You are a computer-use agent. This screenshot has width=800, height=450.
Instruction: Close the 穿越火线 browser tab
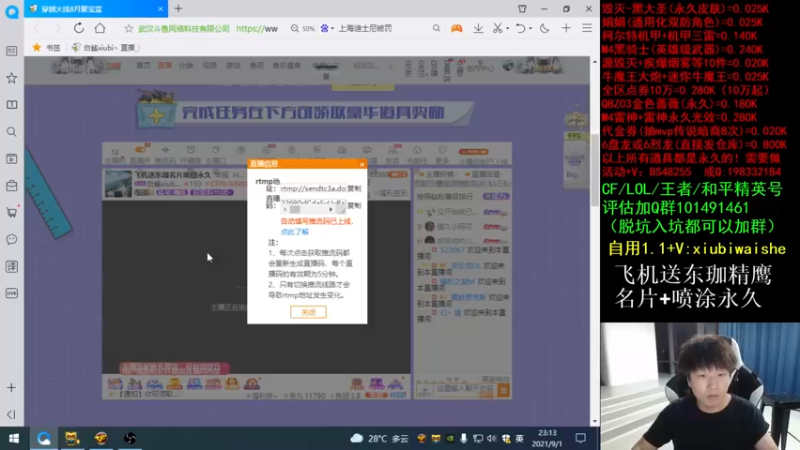pyautogui.click(x=160, y=9)
